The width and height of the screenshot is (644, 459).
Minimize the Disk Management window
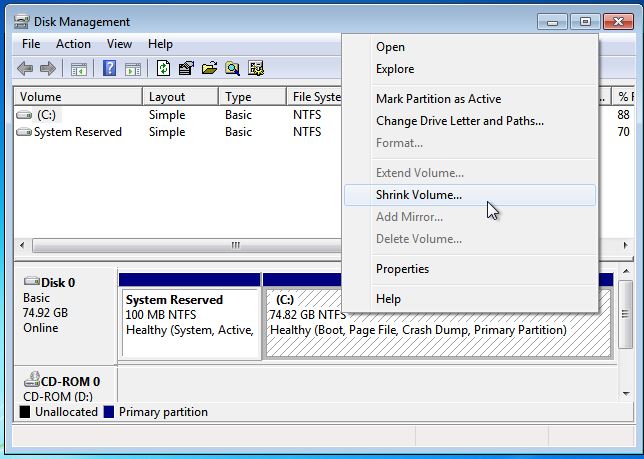click(x=552, y=22)
